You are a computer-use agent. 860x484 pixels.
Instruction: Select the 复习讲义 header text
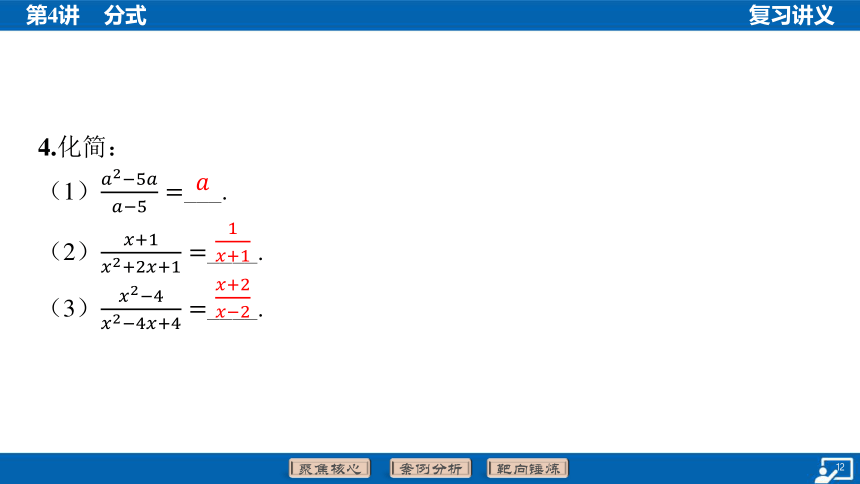click(791, 15)
